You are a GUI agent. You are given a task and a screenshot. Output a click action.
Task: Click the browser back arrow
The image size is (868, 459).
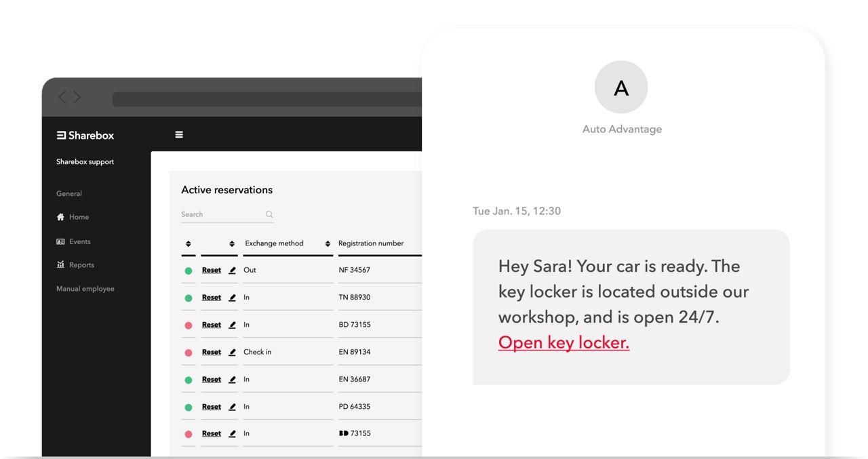tap(63, 98)
